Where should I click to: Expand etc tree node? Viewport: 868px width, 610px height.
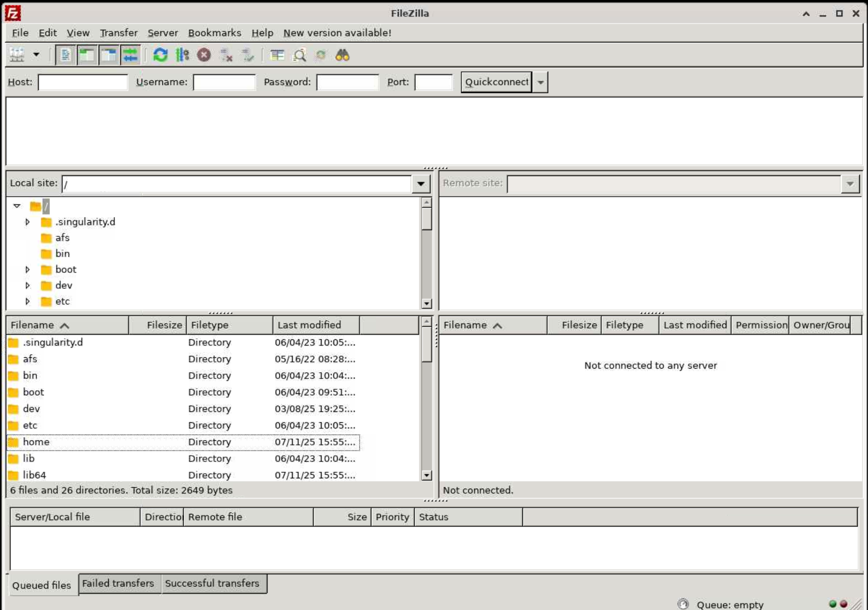pyautogui.click(x=28, y=301)
